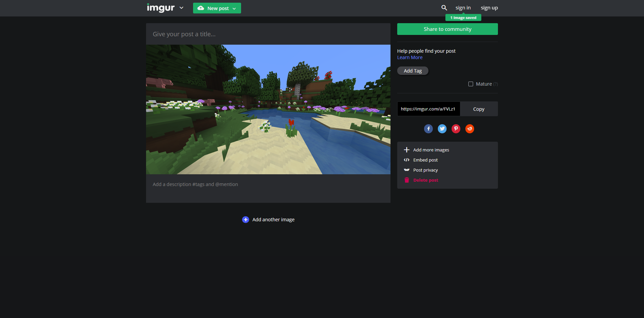
Task: Share post on Reddit
Action: tap(470, 129)
